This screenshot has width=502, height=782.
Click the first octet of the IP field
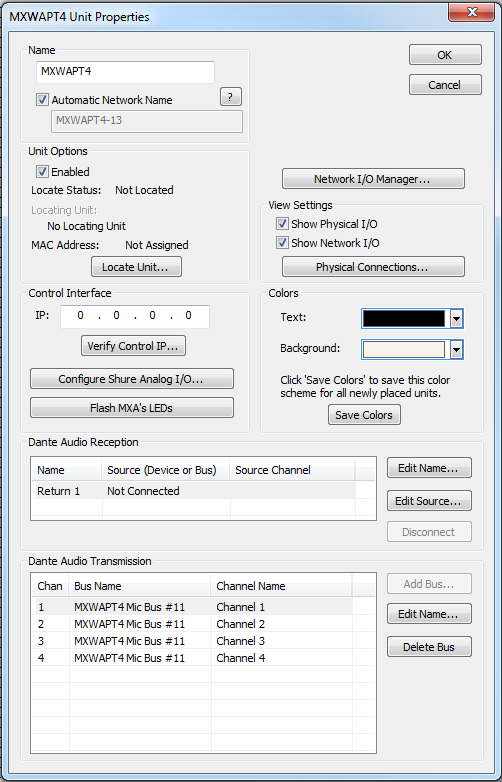(x=80, y=315)
